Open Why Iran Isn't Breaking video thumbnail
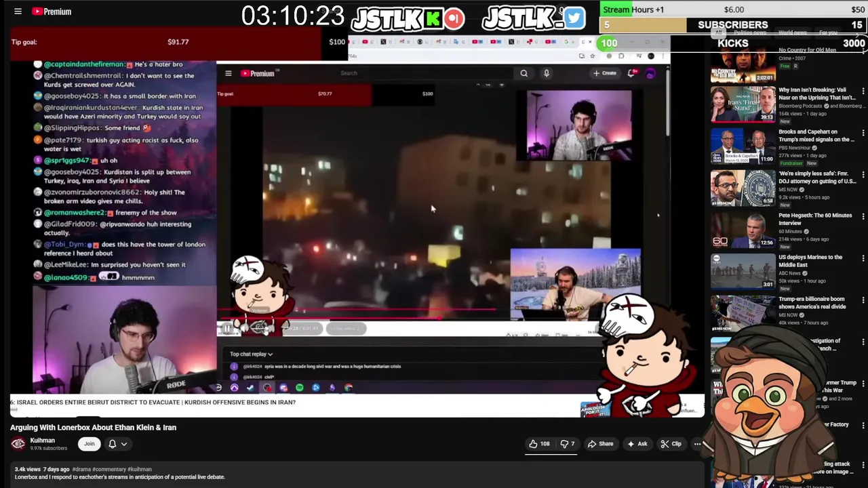868x488 pixels. [x=743, y=104]
